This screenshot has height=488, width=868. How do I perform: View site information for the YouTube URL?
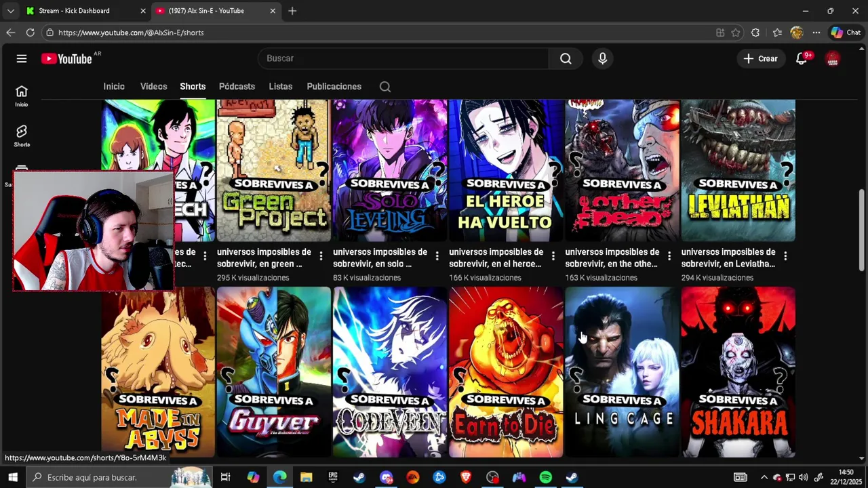(x=50, y=33)
